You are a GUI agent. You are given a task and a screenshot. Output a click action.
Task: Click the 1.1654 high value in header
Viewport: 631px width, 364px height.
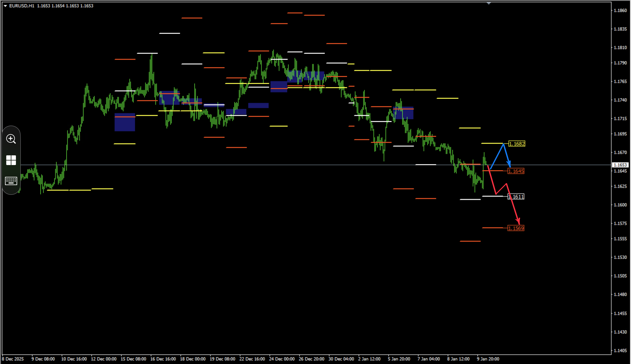coord(58,6)
